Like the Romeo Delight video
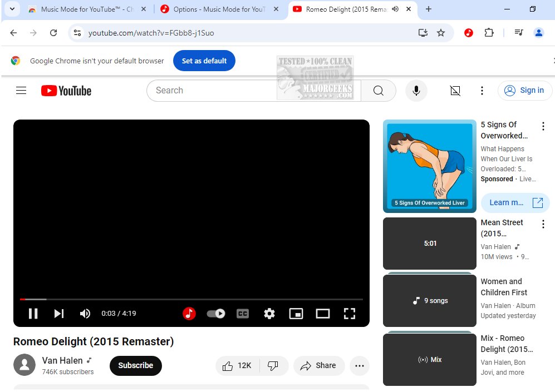Screen dimensions: 555x392 click(237, 365)
